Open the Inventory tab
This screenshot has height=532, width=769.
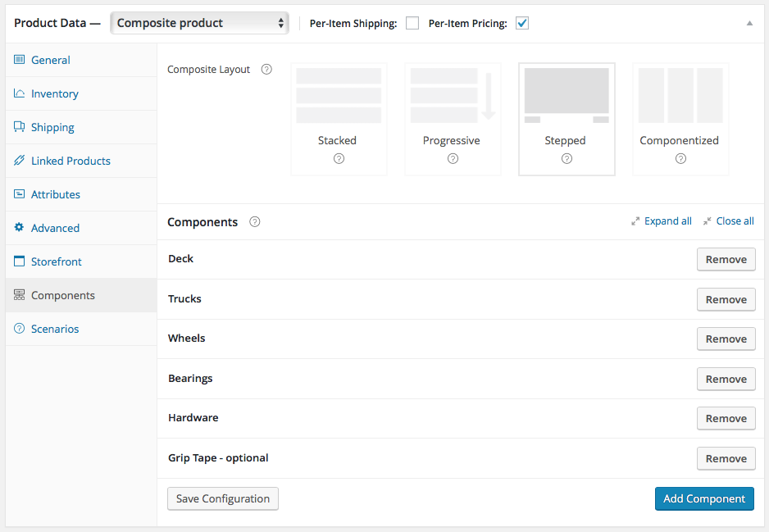[x=55, y=93]
